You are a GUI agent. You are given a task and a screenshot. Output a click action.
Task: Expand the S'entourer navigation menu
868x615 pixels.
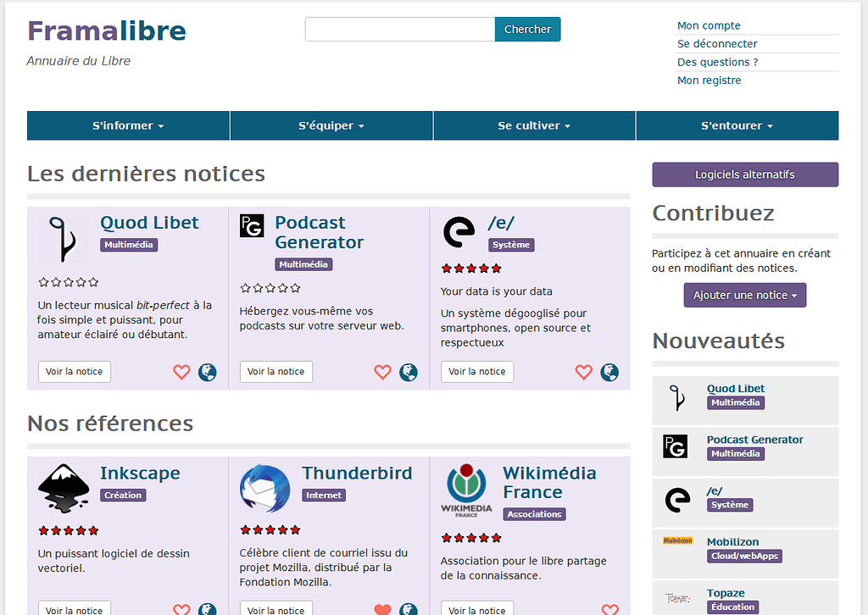(737, 125)
